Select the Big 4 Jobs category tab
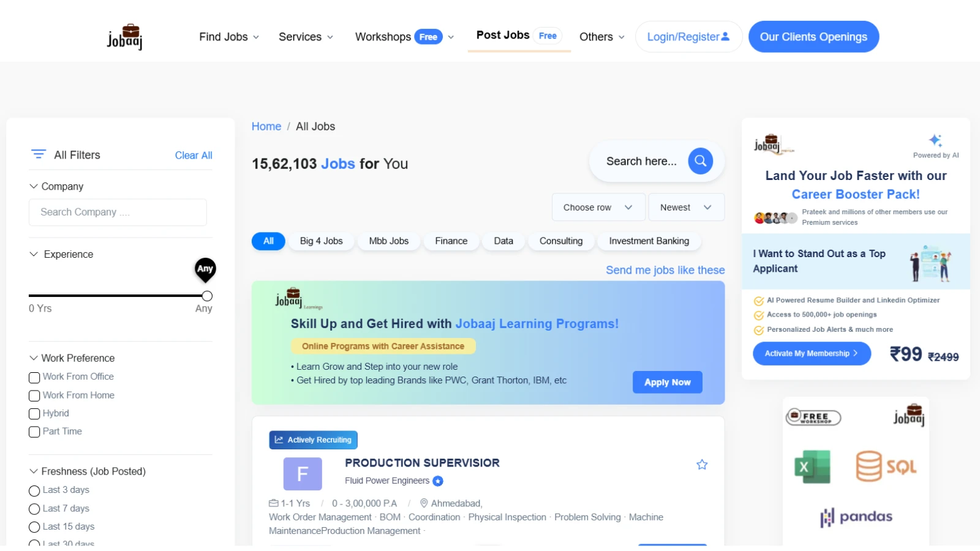980x551 pixels. pyautogui.click(x=321, y=241)
